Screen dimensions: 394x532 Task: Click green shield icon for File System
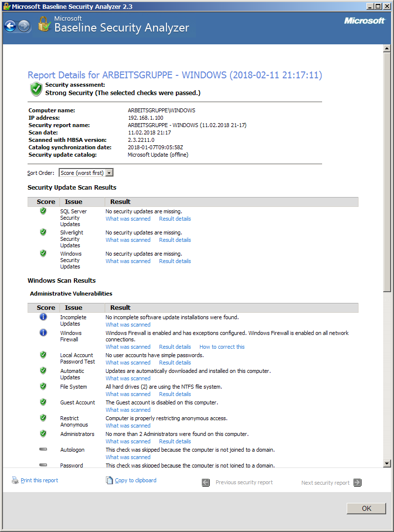(43, 386)
